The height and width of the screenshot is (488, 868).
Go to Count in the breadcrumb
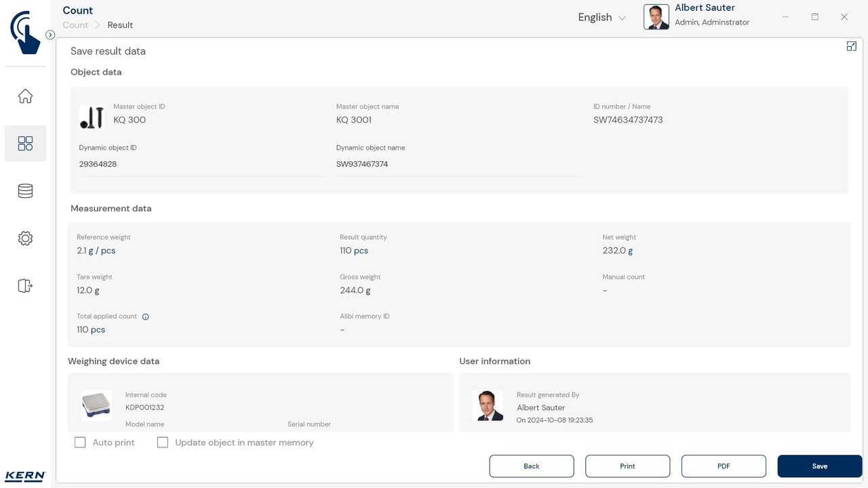(75, 25)
